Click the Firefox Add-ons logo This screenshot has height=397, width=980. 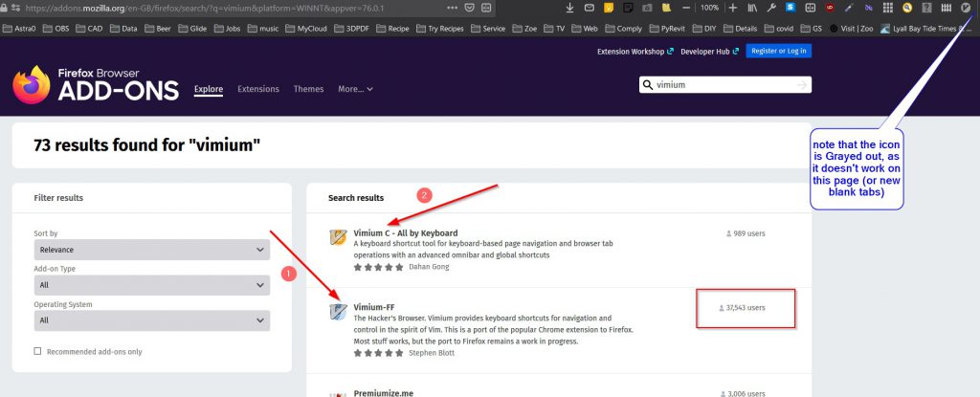click(x=96, y=84)
